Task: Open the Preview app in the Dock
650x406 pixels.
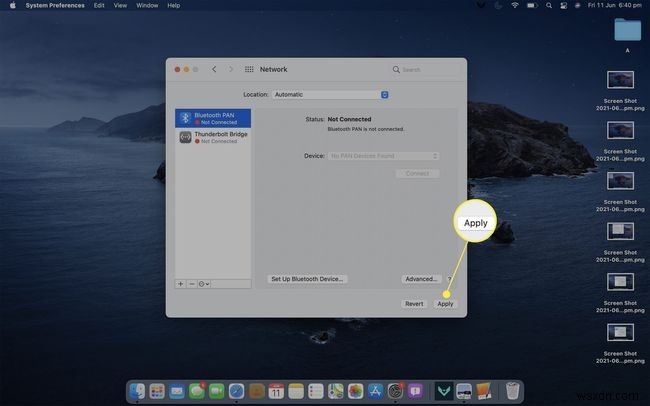Action: [464, 391]
